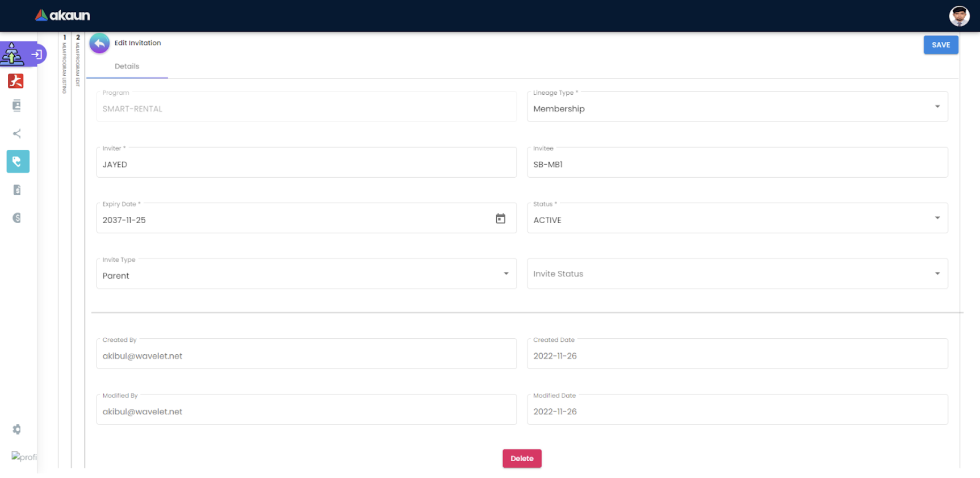
Task: Open the invoice document sidebar icon
Action: 17,190
